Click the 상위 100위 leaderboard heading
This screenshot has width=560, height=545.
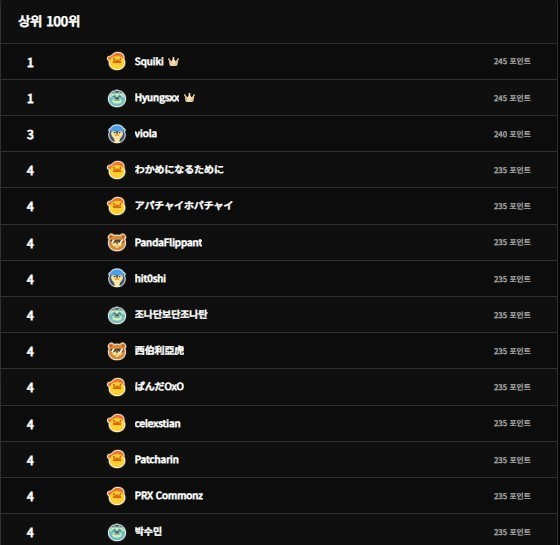pos(49,21)
